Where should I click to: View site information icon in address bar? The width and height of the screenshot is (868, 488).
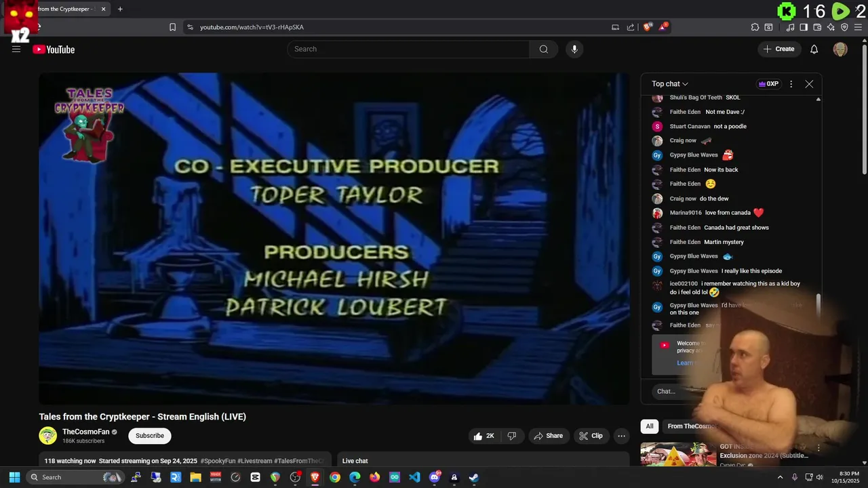(190, 27)
